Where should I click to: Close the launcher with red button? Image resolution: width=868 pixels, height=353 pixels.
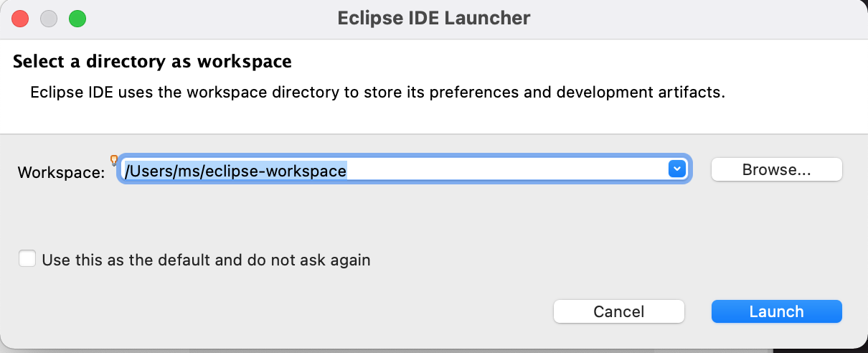20,18
